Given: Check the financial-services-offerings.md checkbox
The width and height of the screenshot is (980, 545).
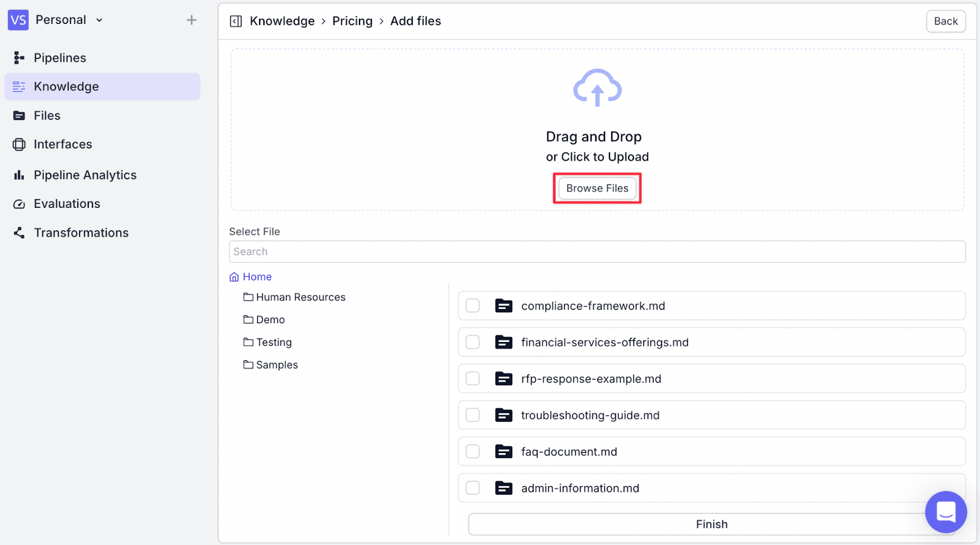Looking at the screenshot, I should click(473, 342).
